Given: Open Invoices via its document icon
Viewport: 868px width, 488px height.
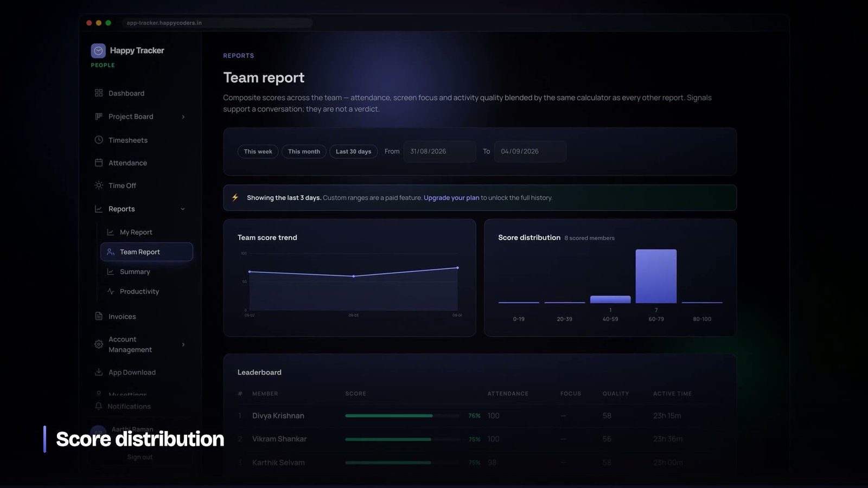Looking at the screenshot, I should pyautogui.click(x=99, y=316).
